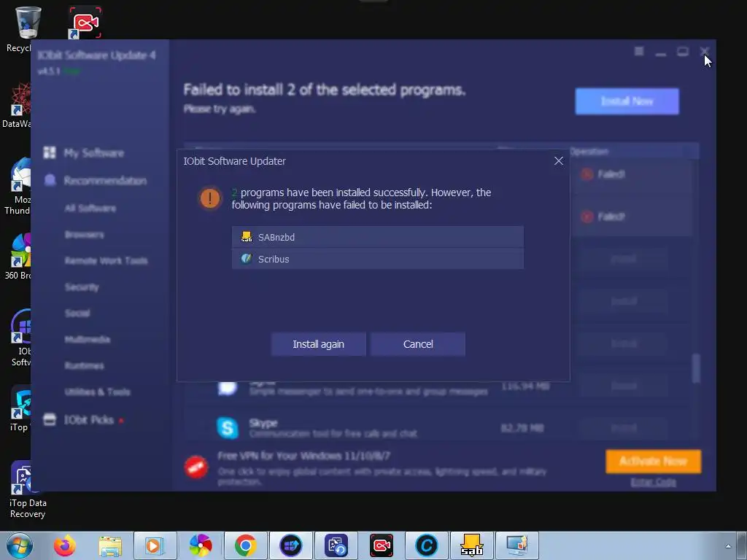
Task: Select the screen recorder desktop shortcut
Action: point(85,22)
